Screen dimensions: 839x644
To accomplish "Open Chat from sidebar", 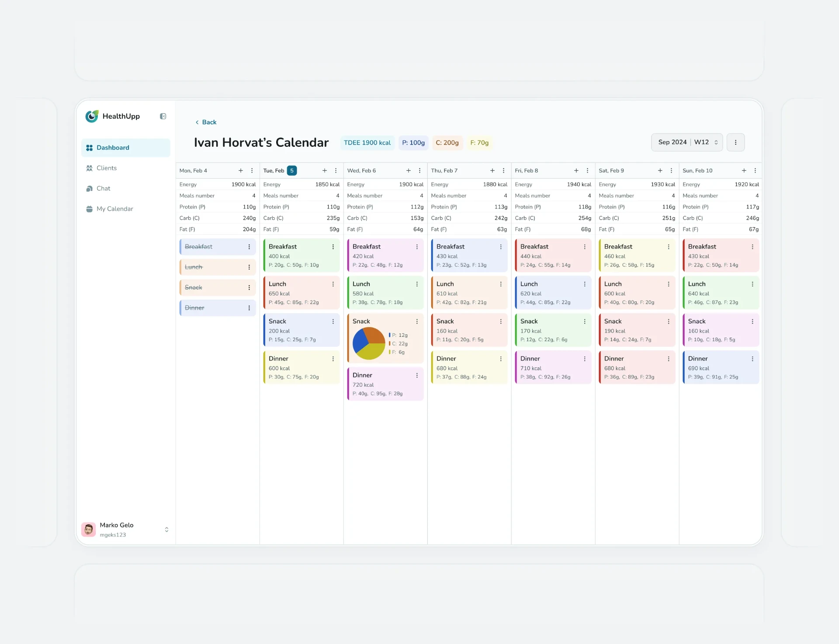I will click(126, 188).
